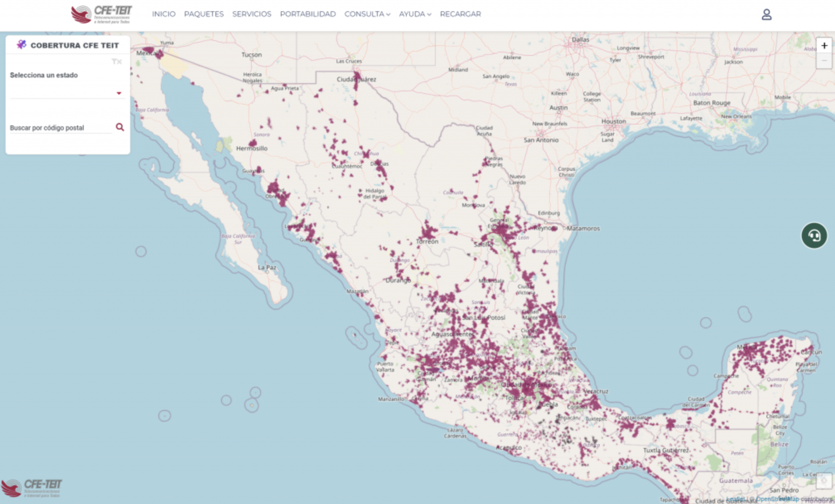
Task: Click the postal code search magnifier icon
Action: (x=120, y=127)
